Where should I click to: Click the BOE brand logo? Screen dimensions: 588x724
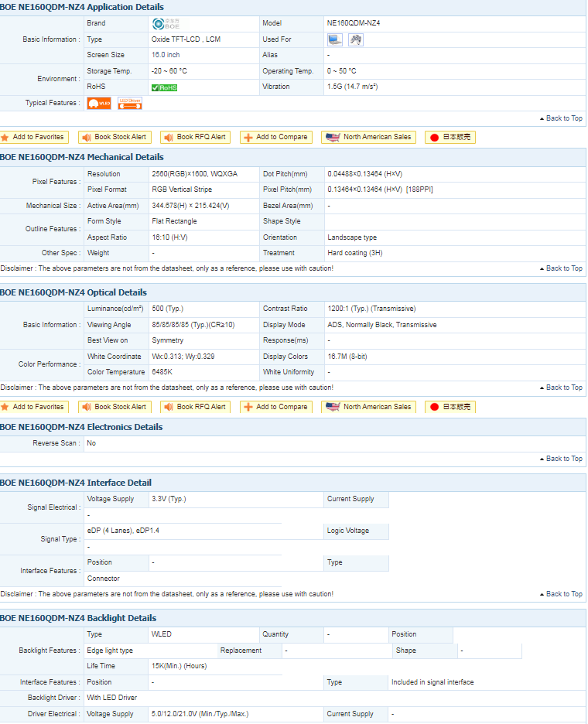166,23
